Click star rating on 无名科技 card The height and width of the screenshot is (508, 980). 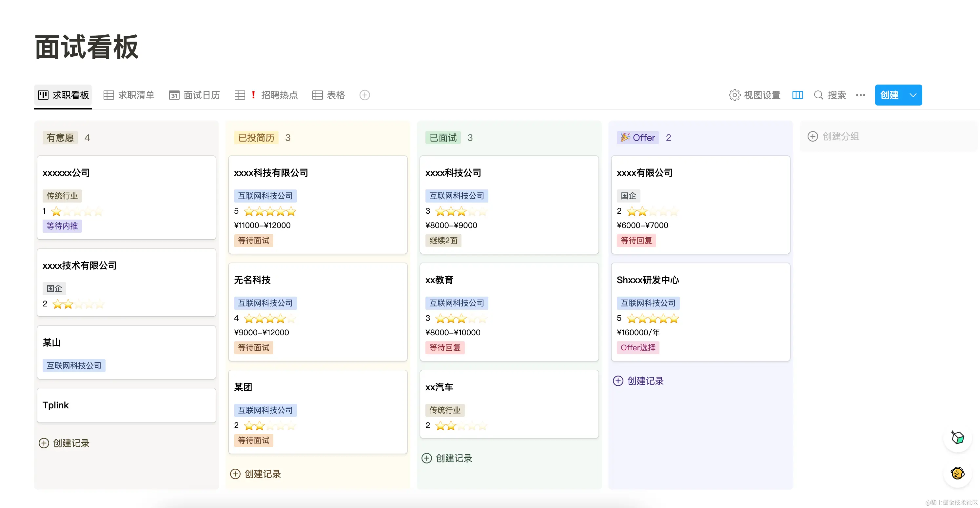[x=270, y=319]
